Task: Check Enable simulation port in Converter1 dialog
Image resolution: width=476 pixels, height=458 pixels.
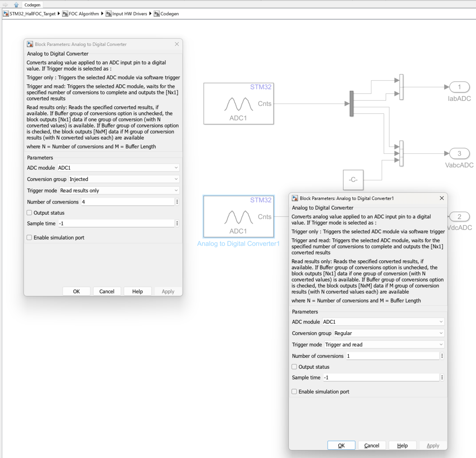Action: pyautogui.click(x=294, y=391)
